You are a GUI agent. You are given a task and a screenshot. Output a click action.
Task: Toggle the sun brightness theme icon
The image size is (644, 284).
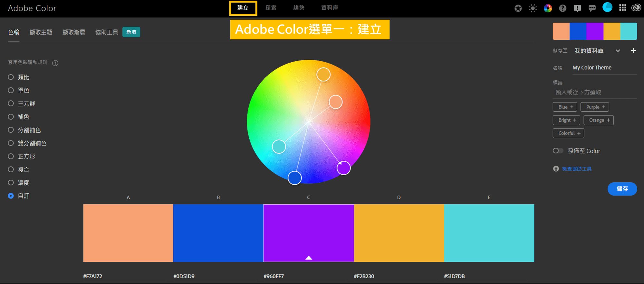coord(533,8)
